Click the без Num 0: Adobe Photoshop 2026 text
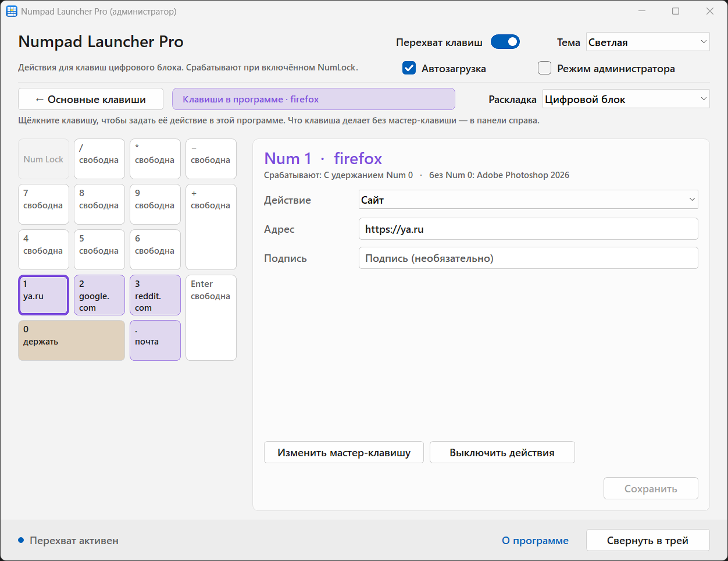The width and height of the screenshot is (728, 561). (x=499, y=175)
